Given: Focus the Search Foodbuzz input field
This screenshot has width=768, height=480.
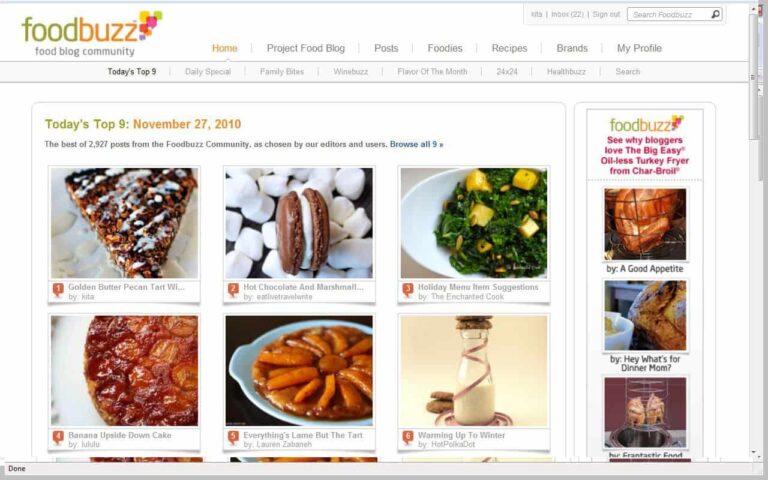Looking at the screenshot, I should [x=669, y=15].
